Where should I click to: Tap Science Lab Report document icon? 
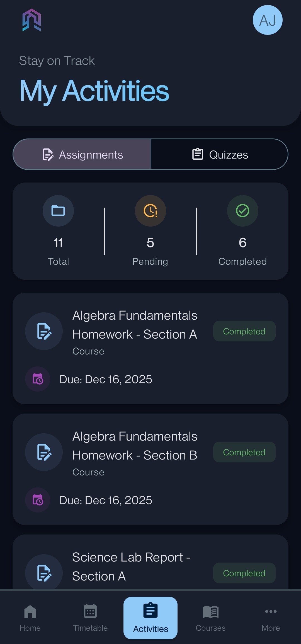(44, 573)
